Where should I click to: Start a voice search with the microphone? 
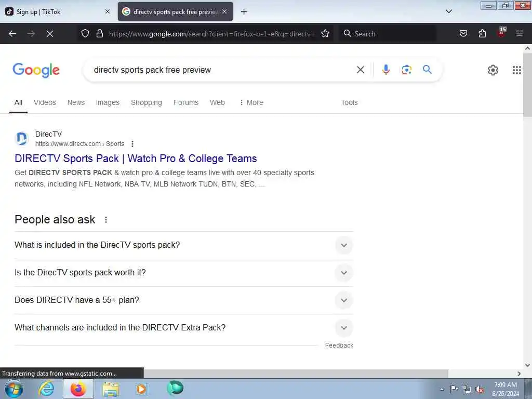(x=386, y=70)
